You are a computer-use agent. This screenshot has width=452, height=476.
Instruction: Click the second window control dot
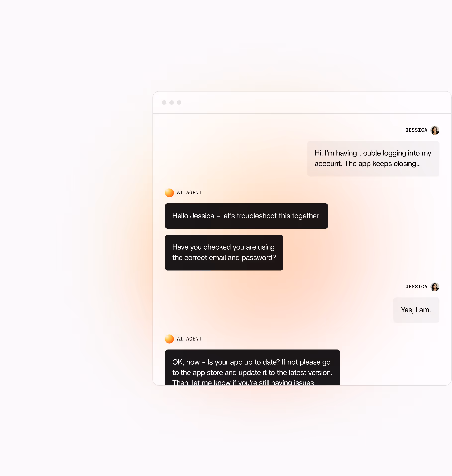(x=172, y=102)
